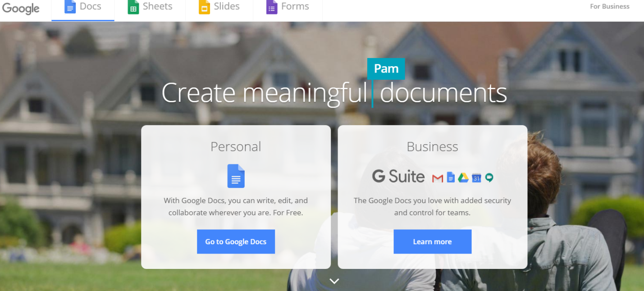Click the green Hangouts icon
The width and height of the screenshot is (644, 291).
489,178
